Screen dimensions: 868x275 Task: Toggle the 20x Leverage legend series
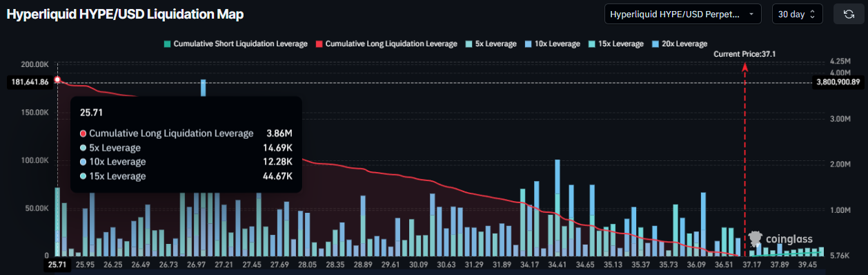click(x=680, y=44)
